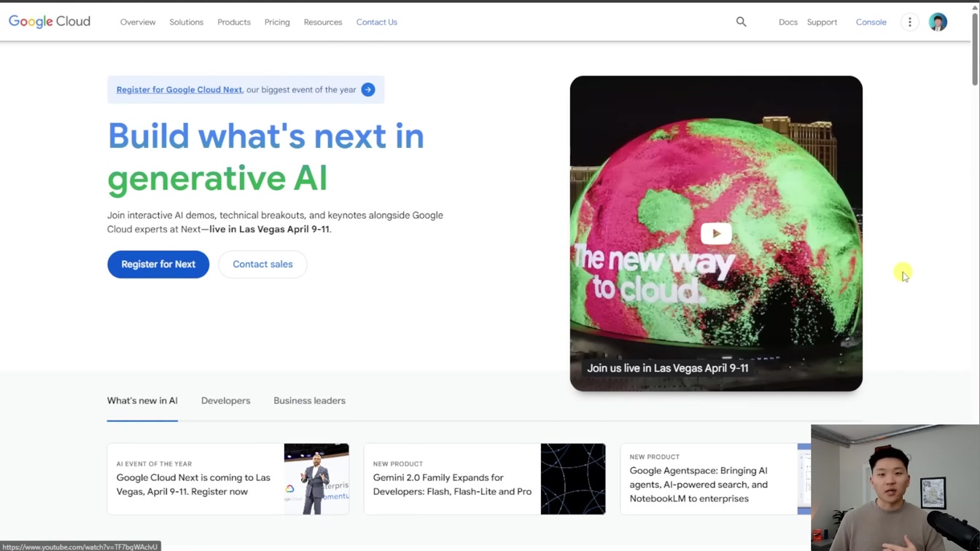The image size is (980, 551).
Task: Switch to the Developers tab
Action: click(225, 401)
